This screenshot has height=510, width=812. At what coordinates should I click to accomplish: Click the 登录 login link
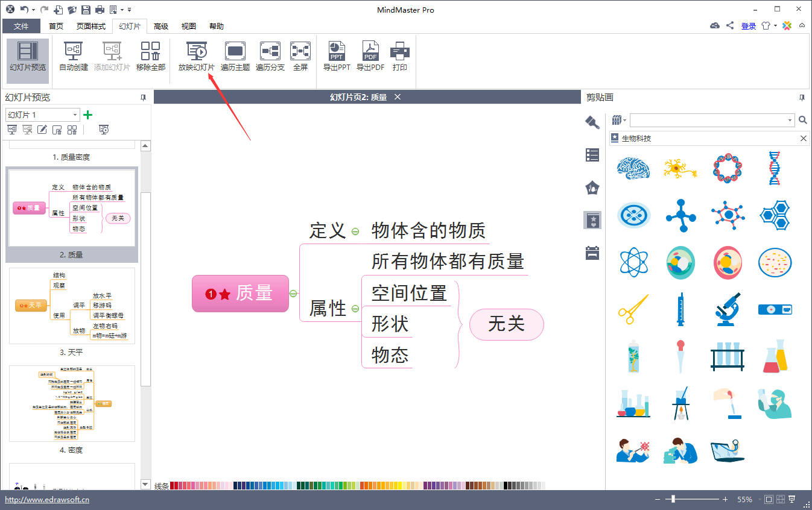tap(748, 26)
